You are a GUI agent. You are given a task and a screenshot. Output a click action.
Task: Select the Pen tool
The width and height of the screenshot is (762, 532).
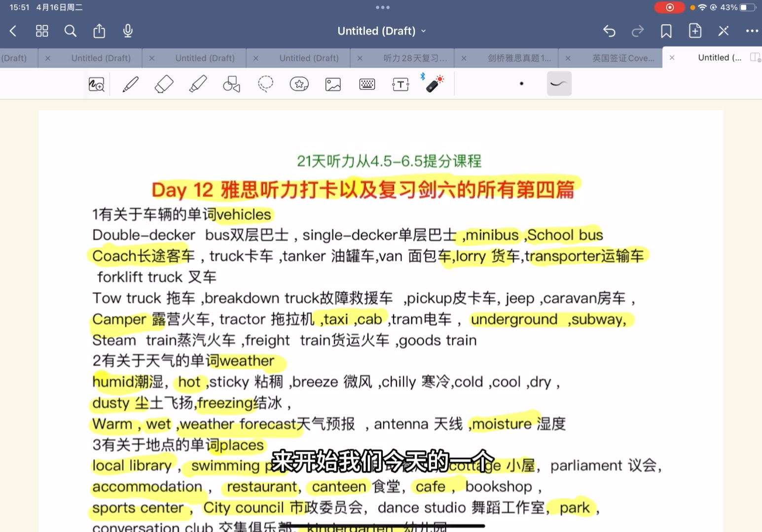click(130, 84)
